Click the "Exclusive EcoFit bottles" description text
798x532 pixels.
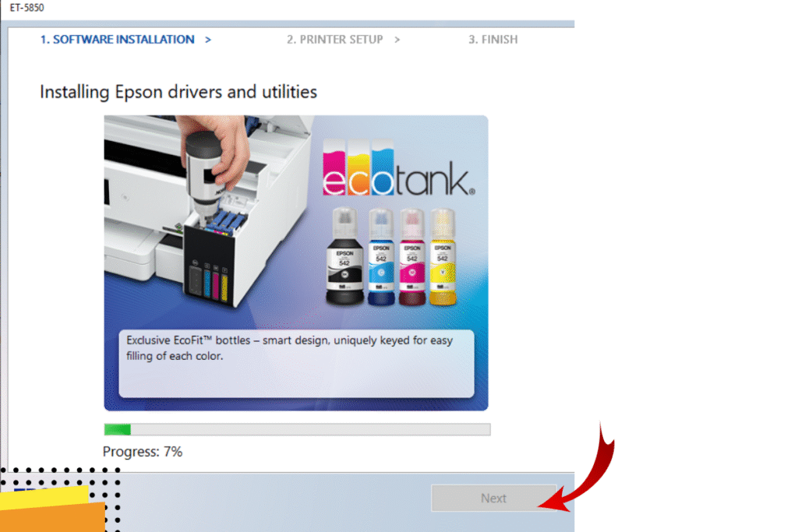[289, 348]
